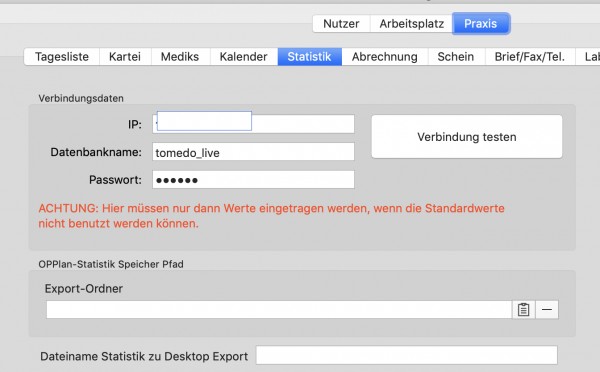Select the Praxis tab
The width and height of the screenshot is (600, 372).
pos(481,24)
